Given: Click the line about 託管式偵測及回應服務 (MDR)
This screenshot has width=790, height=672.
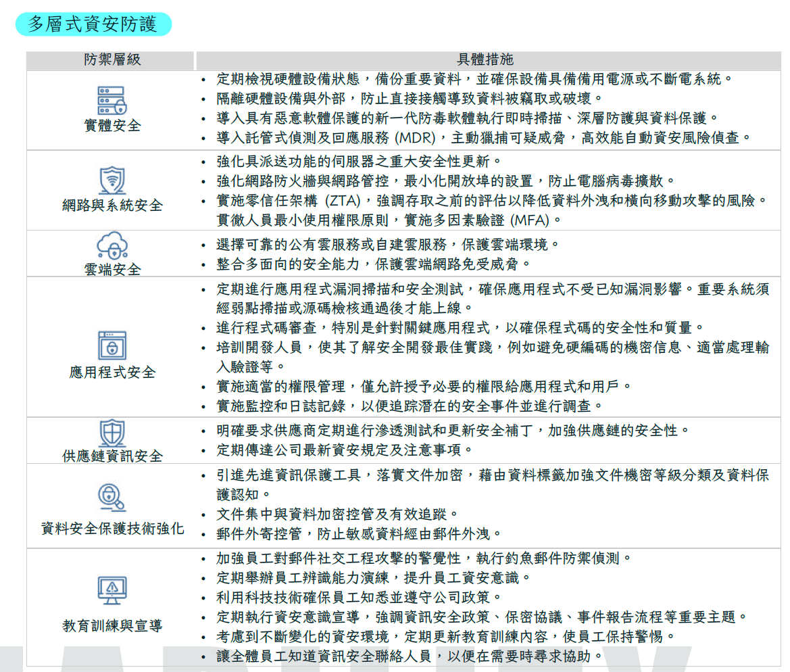Looking at the screenshot, I should 484,138.
